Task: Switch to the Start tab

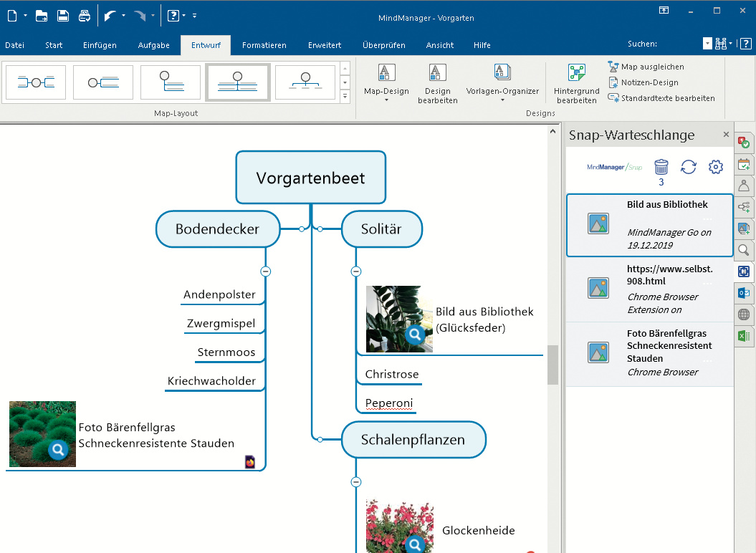Action: pos(54,45)
